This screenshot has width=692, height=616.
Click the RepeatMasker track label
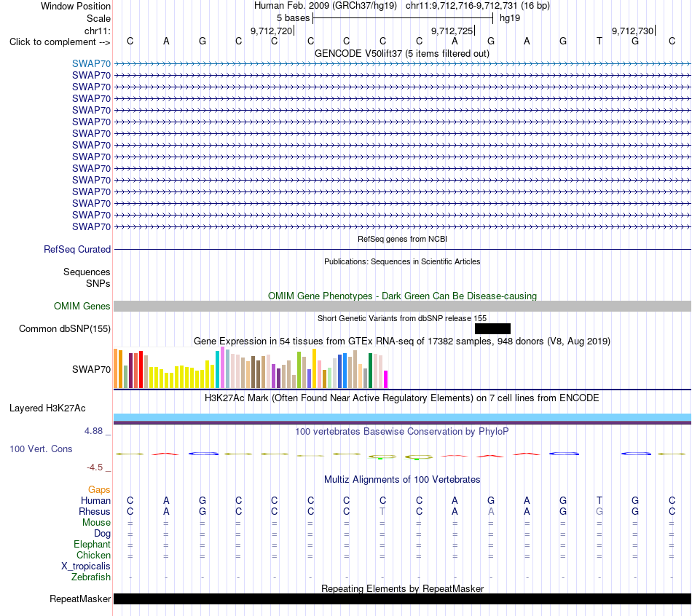pos(80,599)
